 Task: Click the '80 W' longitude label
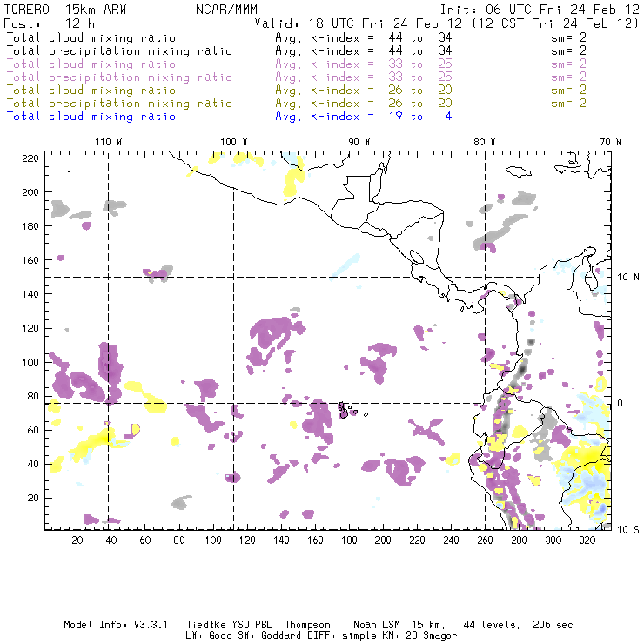(x=484, y=142)
